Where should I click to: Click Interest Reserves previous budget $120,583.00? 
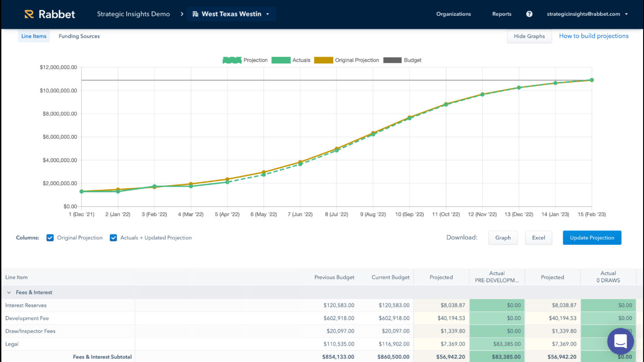[x=339, y=305]
